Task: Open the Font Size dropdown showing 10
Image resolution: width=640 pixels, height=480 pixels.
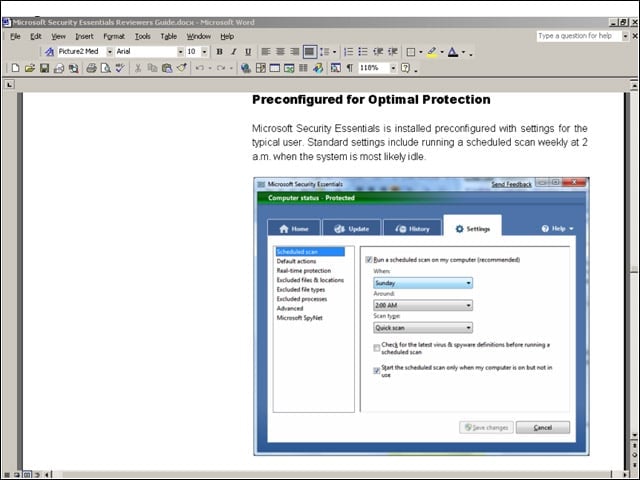Action: point(204,52)
